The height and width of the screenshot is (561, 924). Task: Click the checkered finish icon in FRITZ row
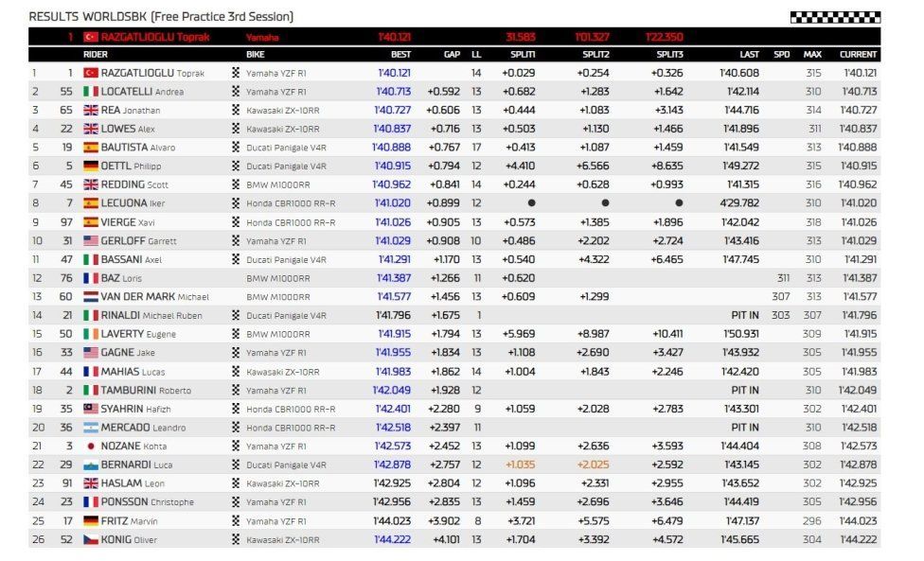pyautogui.click(x=236, y=521)
